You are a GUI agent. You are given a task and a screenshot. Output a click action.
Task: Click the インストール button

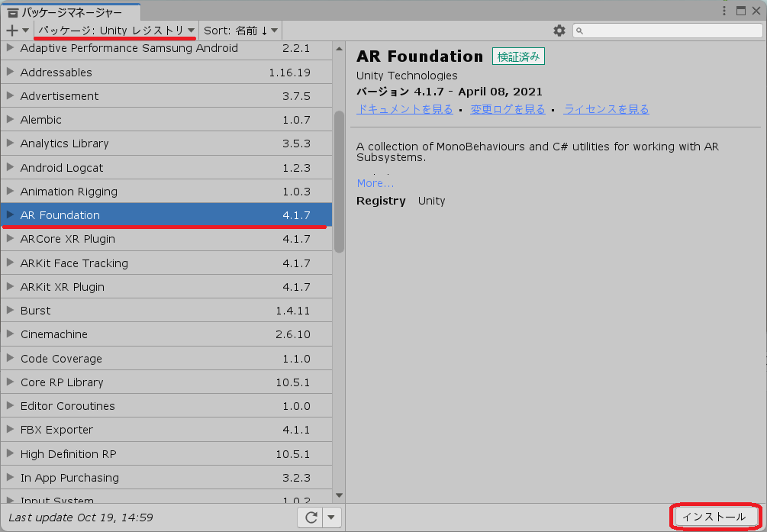point(714,517)
